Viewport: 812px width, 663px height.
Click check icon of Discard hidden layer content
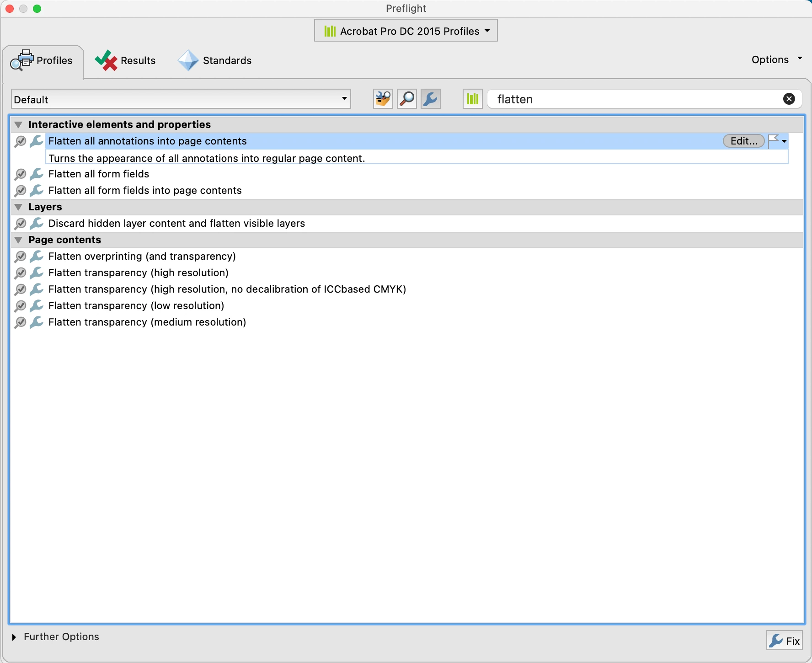click(x=20, y=224)
